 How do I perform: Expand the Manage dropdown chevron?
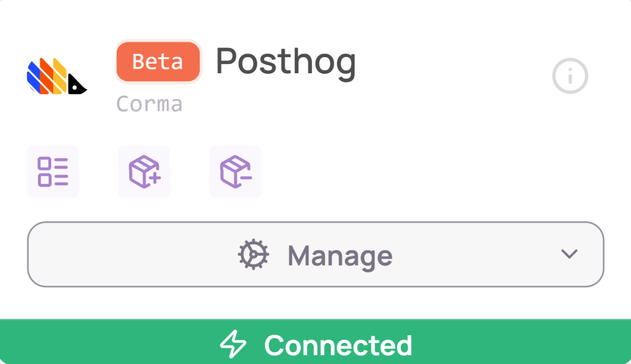[569, 254]
